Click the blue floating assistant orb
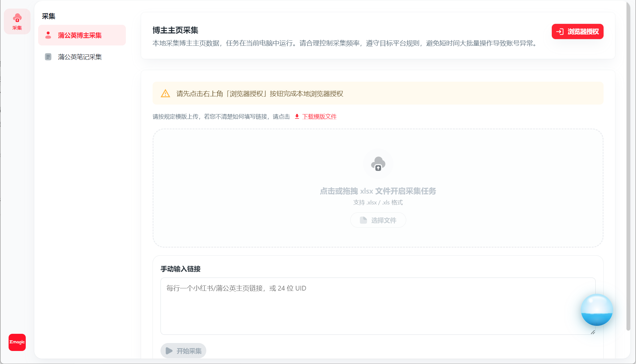The image size is (636, 364). (597, 310)
